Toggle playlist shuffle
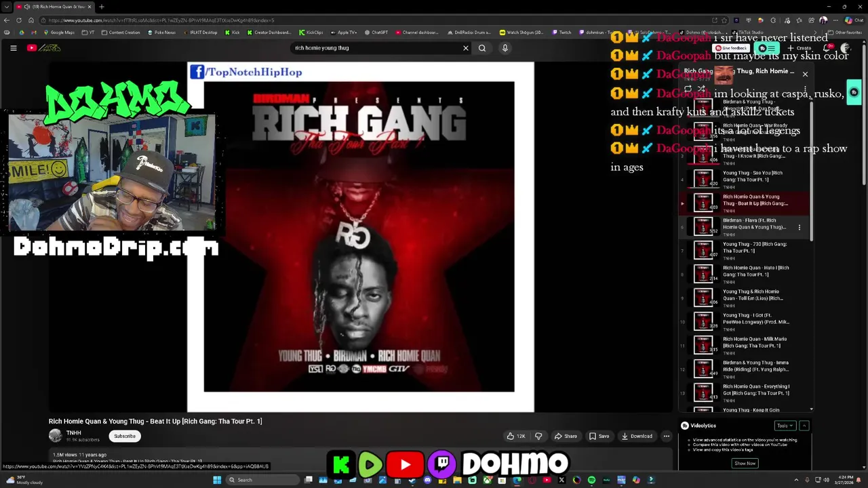The height and width of the screenshot is (488, 868). coord(701,89)
